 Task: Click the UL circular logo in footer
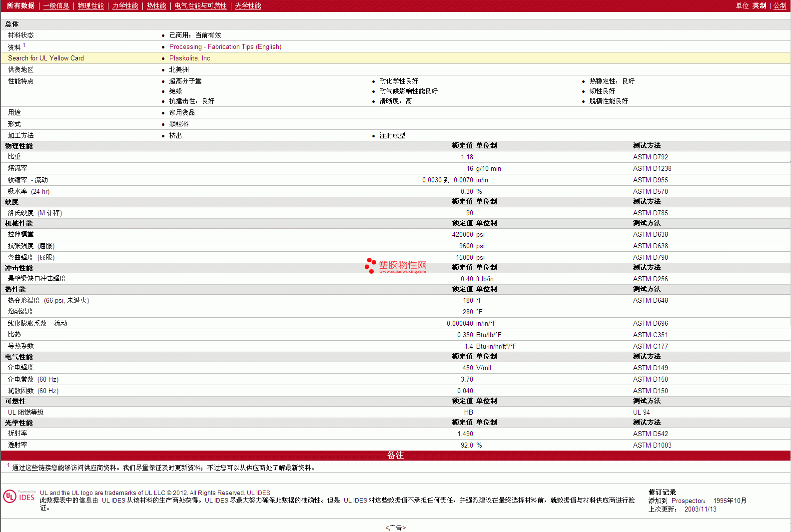click(9, 497)
